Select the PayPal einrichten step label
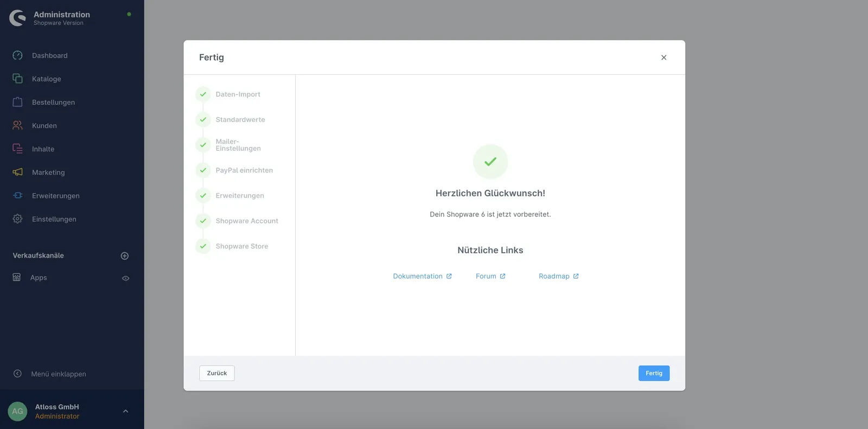The height and width of the screenshot is (429, 868). 244,170
